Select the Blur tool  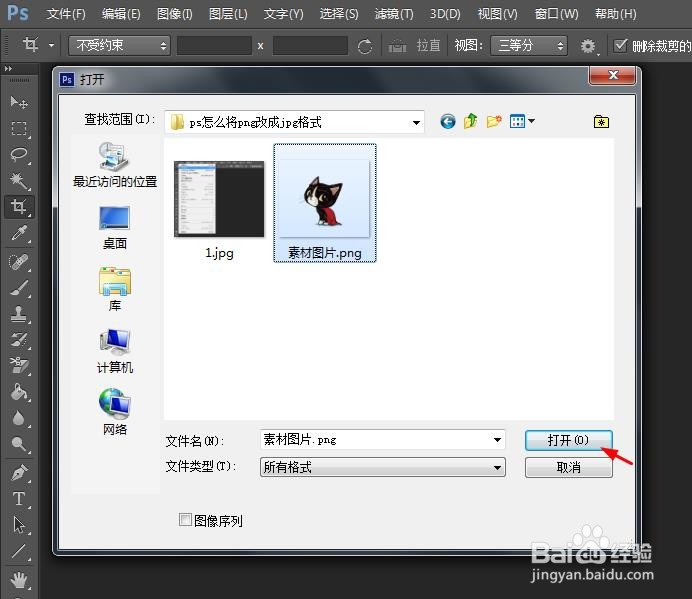tap(19, 418)
